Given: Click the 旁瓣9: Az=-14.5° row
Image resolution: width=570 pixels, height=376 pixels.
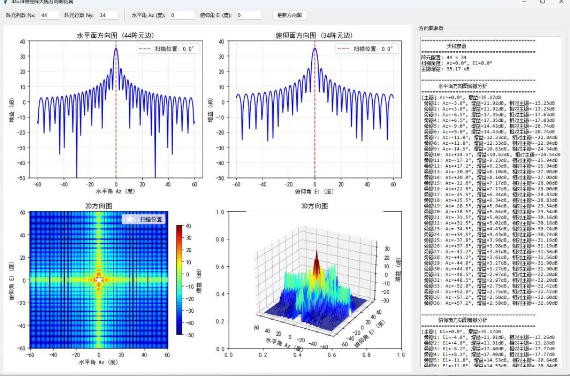Looking at the screenshot, I should (x=491, y=149).
